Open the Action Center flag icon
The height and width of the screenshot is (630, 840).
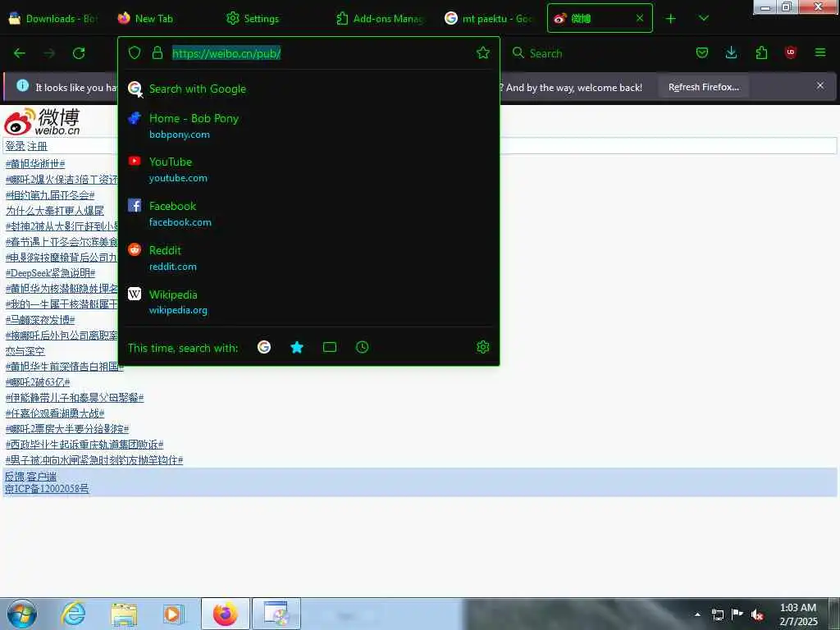[x=737, y=614]
